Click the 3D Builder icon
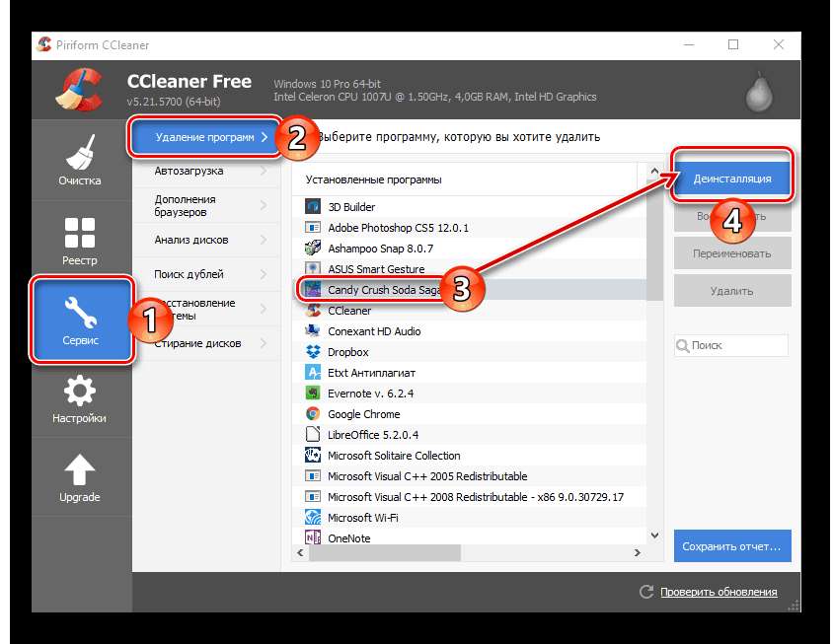 [x=313, y=207]
